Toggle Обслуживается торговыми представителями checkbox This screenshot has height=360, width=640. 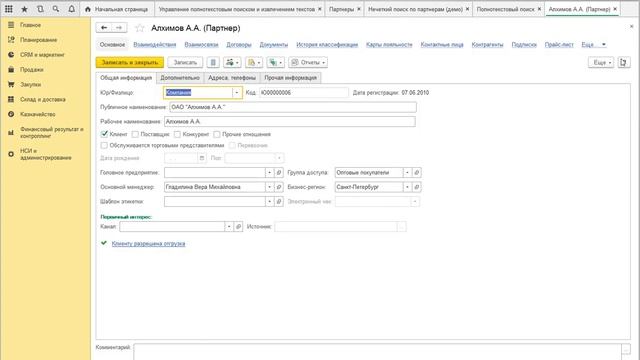(104, 145)
